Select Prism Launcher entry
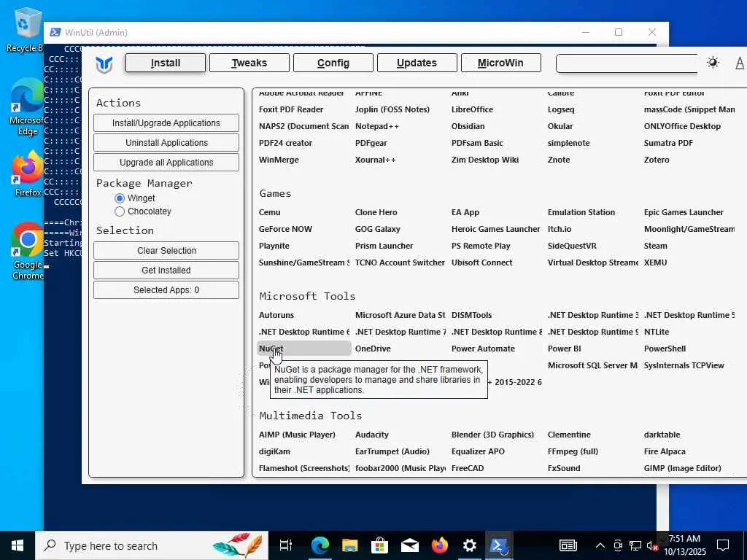Viewport: 747px width, 560px height. coord(384,246)
